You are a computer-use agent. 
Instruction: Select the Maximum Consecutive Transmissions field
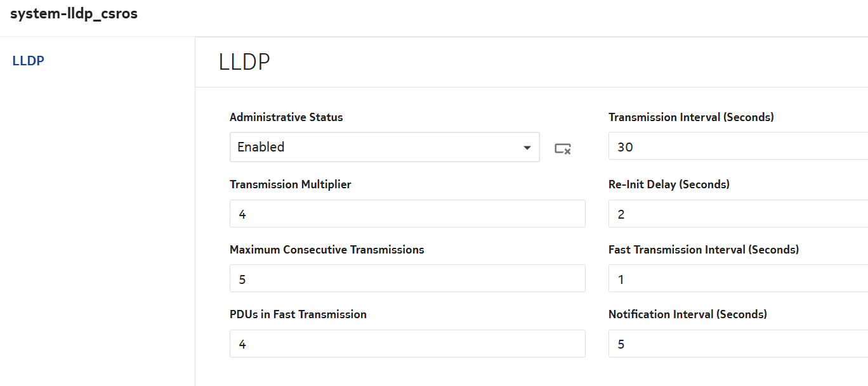click(407, 279)
